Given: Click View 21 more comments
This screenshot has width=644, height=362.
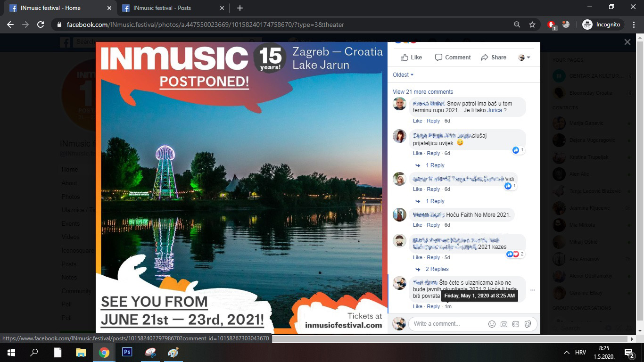Looking at the screenshot, I should [x=423, y=92].
